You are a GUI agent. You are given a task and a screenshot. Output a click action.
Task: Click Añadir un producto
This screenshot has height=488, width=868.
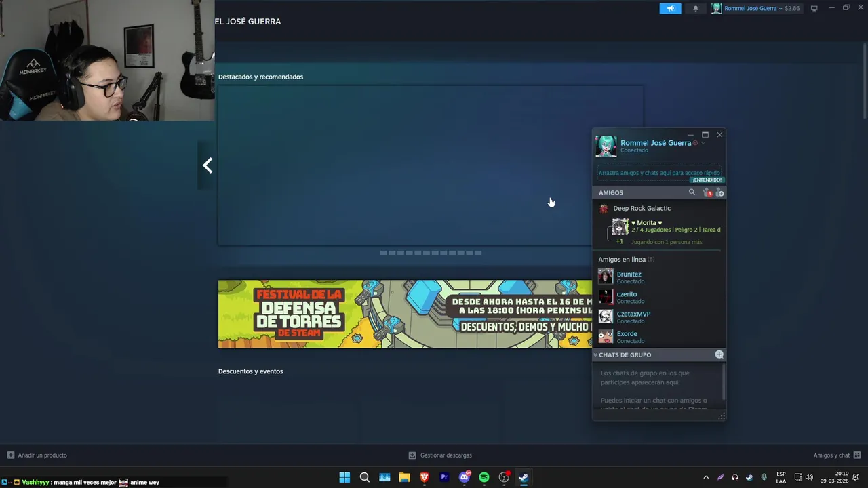tap(37, 455)
